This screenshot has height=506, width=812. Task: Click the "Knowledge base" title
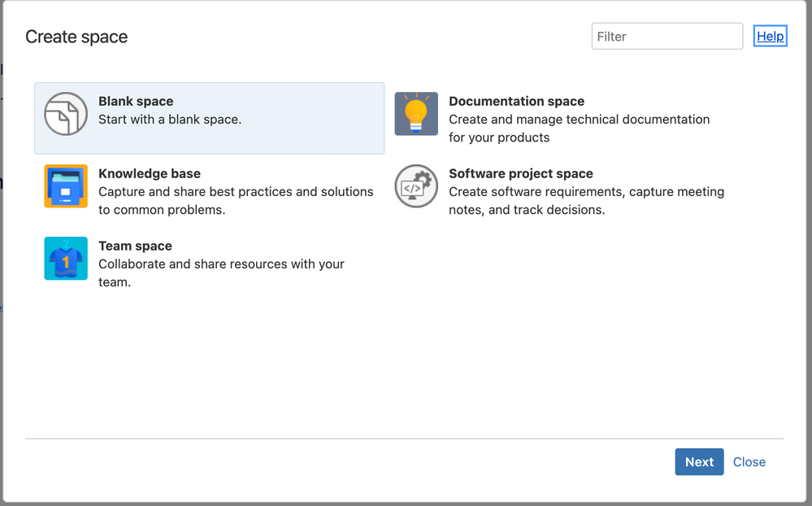(x=149, y=173)
